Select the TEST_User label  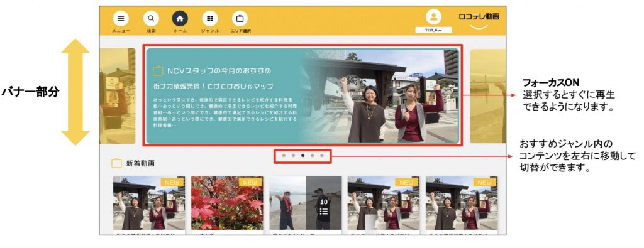[433, 30]
